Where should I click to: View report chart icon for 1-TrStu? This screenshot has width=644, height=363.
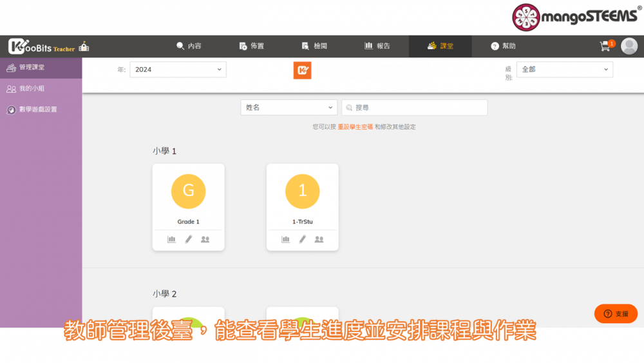tap(286, 239)
